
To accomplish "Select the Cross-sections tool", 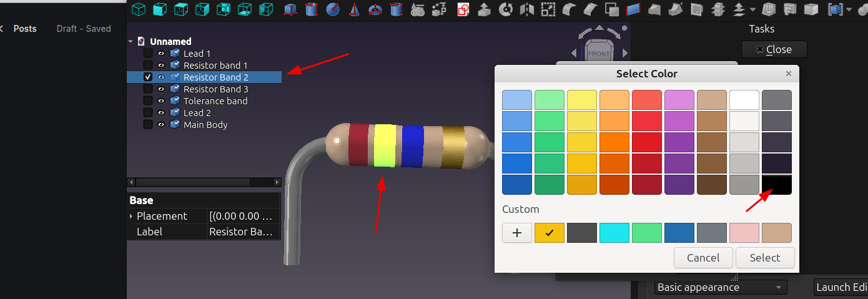I will [x=719, y=9].
